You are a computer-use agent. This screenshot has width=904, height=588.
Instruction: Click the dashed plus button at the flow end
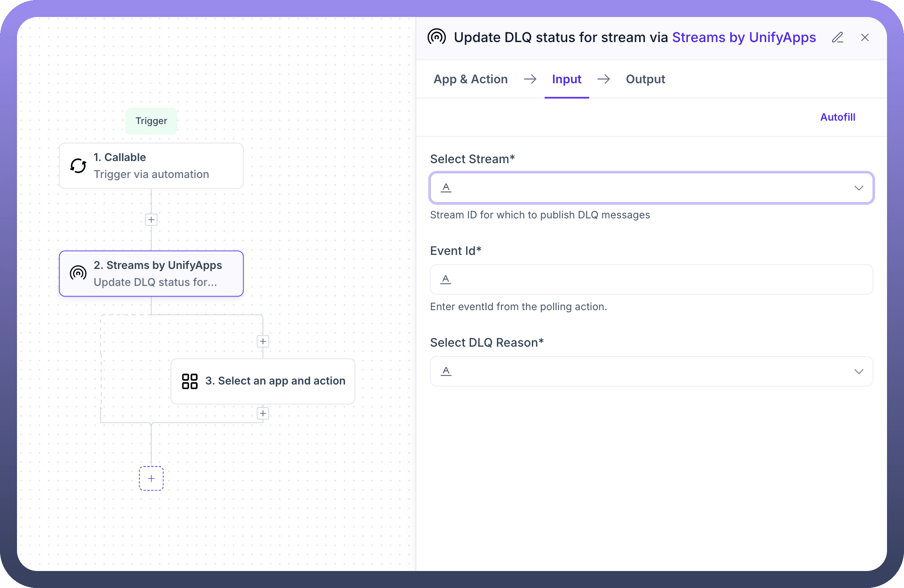tap(151, 478)
